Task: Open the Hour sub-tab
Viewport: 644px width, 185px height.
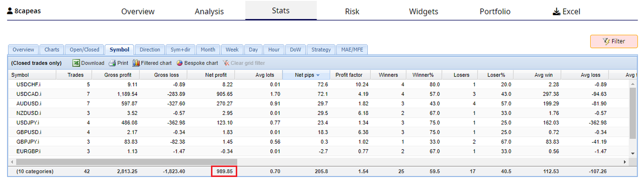Action: [x=274, y=49]
